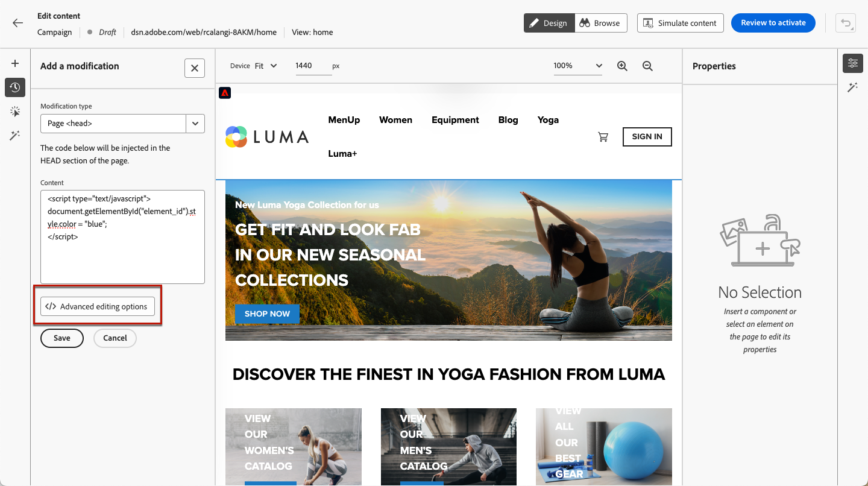This screenshot has height=486, width=868.
Task: Switch to Browse mode
Action: click(601, 23)
